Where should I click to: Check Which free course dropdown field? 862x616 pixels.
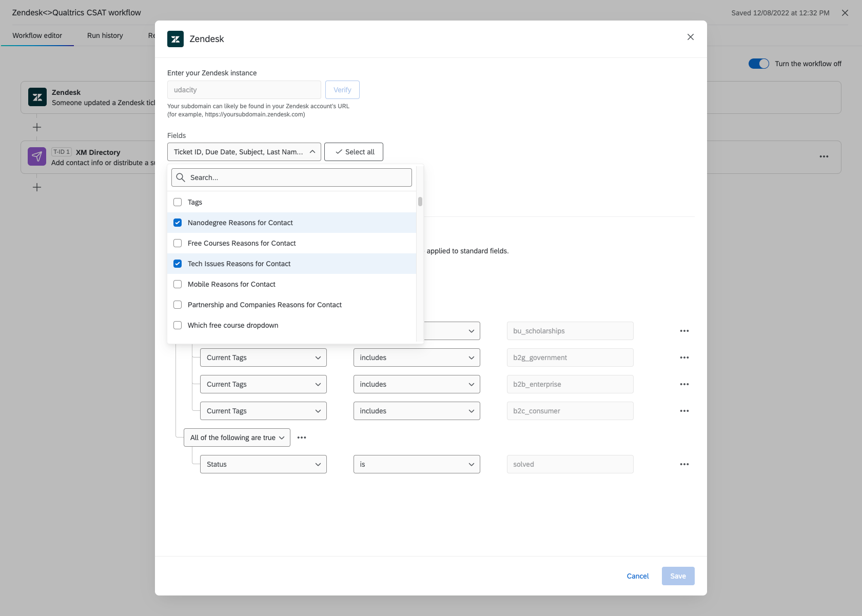coord(178,325)
